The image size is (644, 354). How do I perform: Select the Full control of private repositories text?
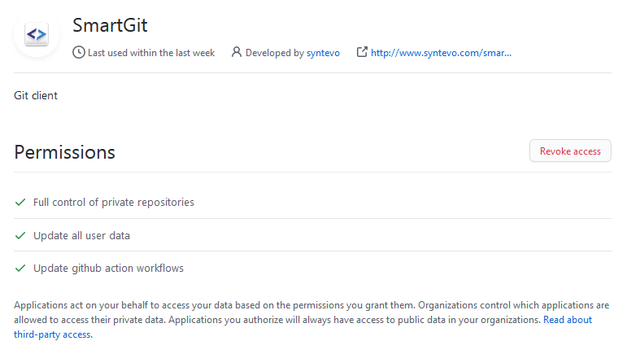coord(113,202)
